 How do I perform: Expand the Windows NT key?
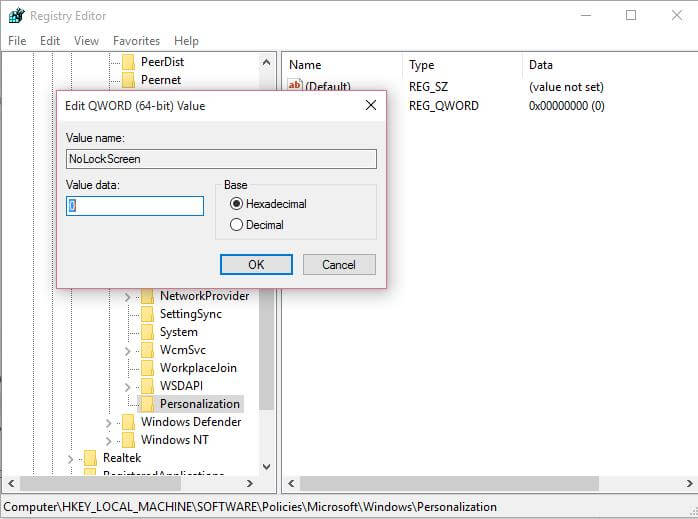(109, 441)
